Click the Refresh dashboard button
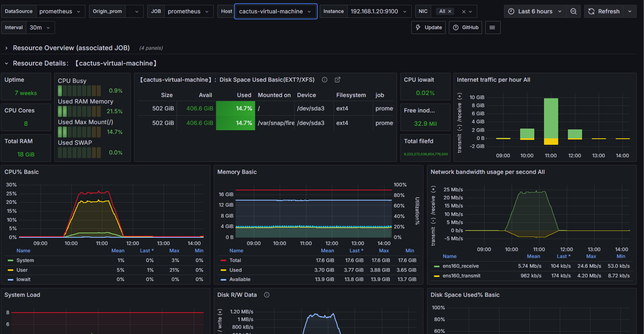Viewport: 644px width, 334px height. (x=604, y=11)
